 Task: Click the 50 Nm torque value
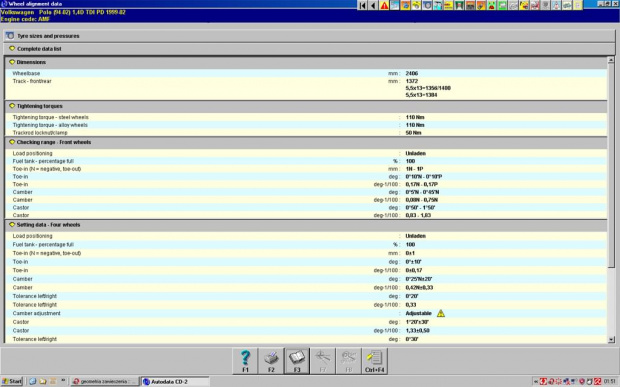413,133
